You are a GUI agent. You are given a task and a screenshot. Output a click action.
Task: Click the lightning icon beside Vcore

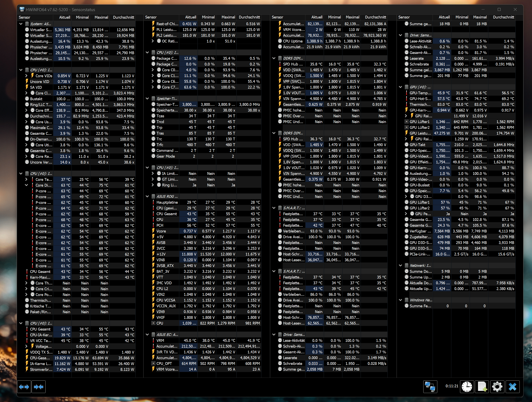point(153,231)
